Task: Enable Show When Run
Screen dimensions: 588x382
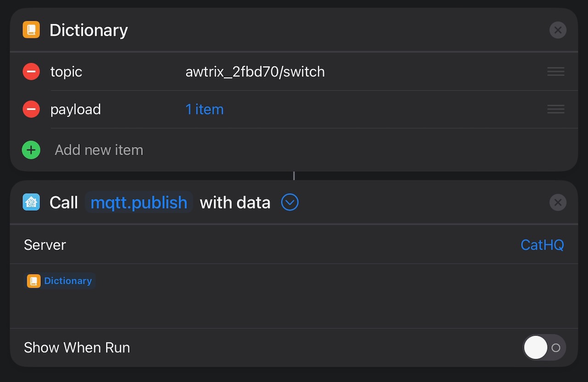Action: coord(544,348)
